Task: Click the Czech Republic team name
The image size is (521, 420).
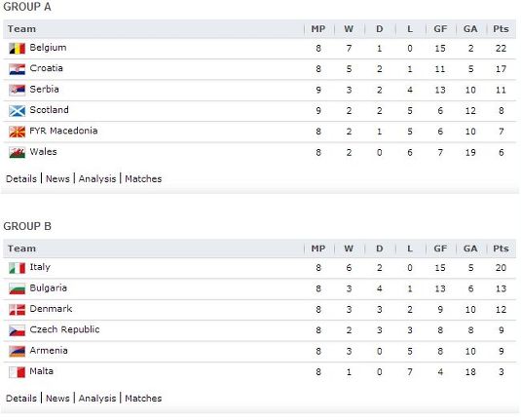Action: click(64, 329)
